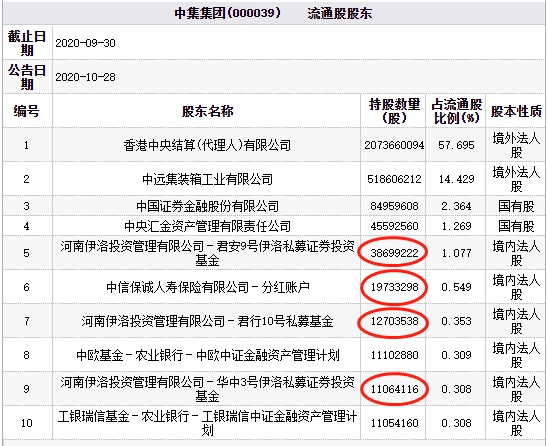Select shareholder 中信保诚人寿保险有限公司-分红账户

[x=208, y=287]
